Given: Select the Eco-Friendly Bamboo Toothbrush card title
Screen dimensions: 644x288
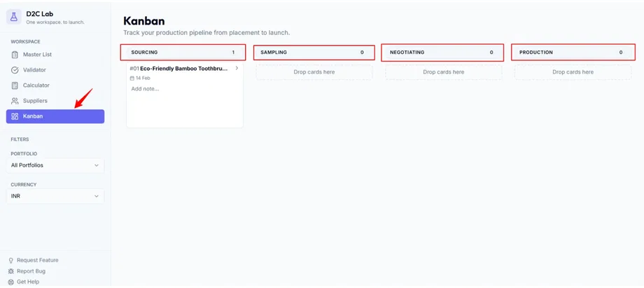Looking at the screenshot, I should pos(183,69).
